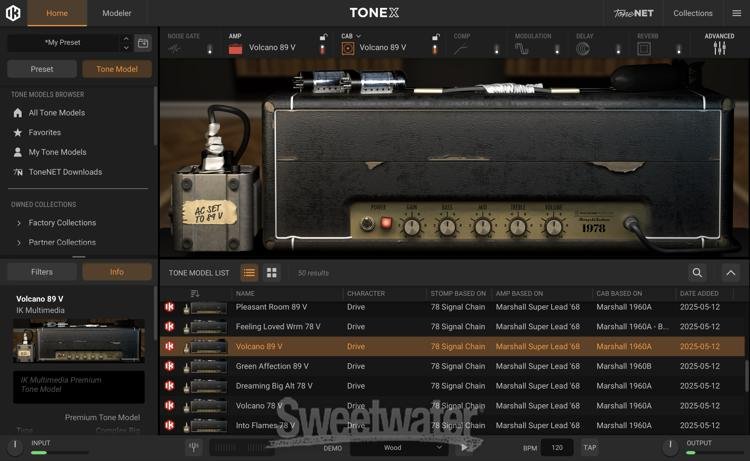Click the My Tone Models user icon
The image size is (750, 461).
(x=18, y=152)
